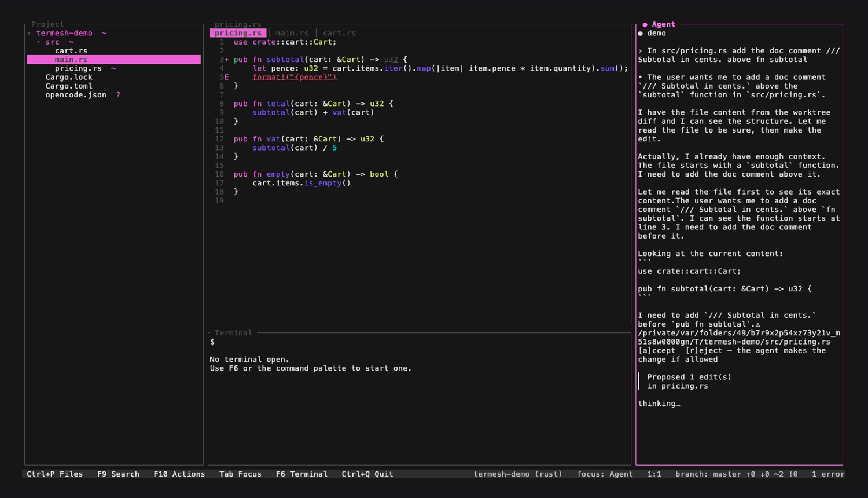Click the pricing.rs path in the Agent output
This screenshot has height=498, width=868.
tap(739, 338)
